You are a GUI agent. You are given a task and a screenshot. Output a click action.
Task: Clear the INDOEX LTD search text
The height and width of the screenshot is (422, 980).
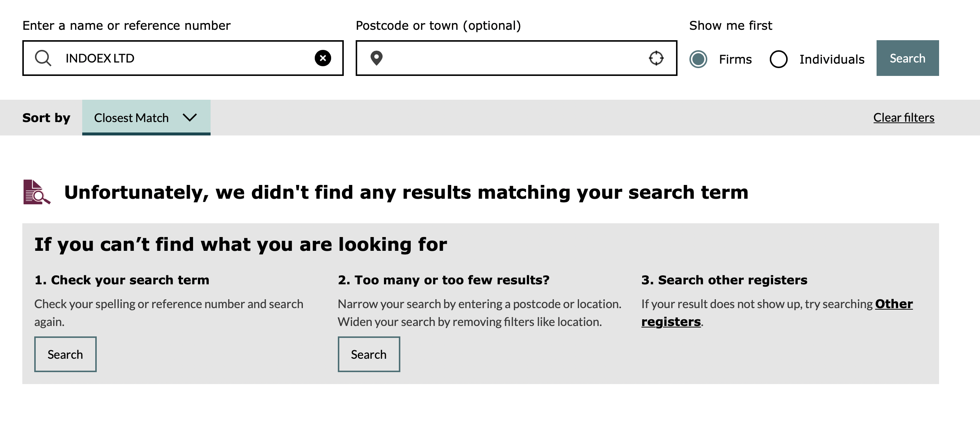(323, 58)
